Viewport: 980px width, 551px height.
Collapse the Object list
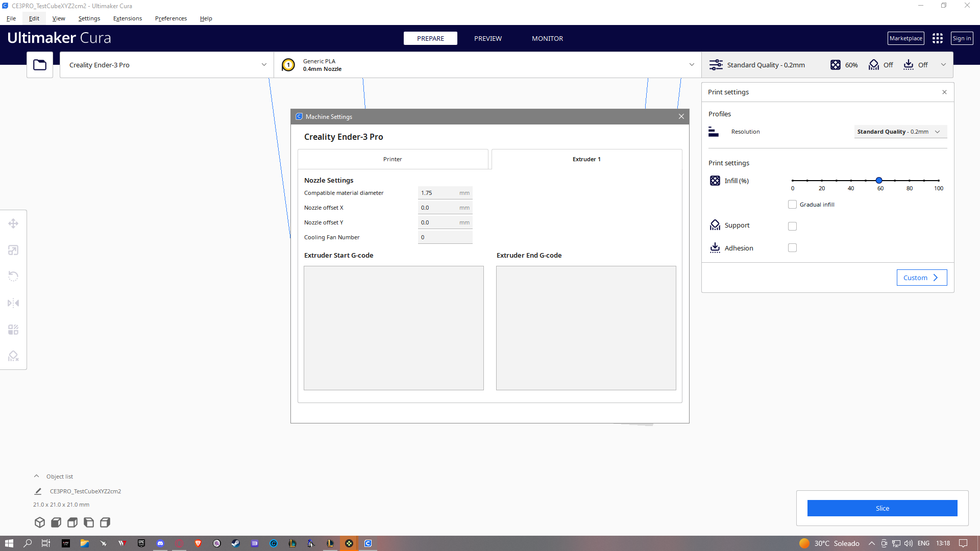point(37,477)
